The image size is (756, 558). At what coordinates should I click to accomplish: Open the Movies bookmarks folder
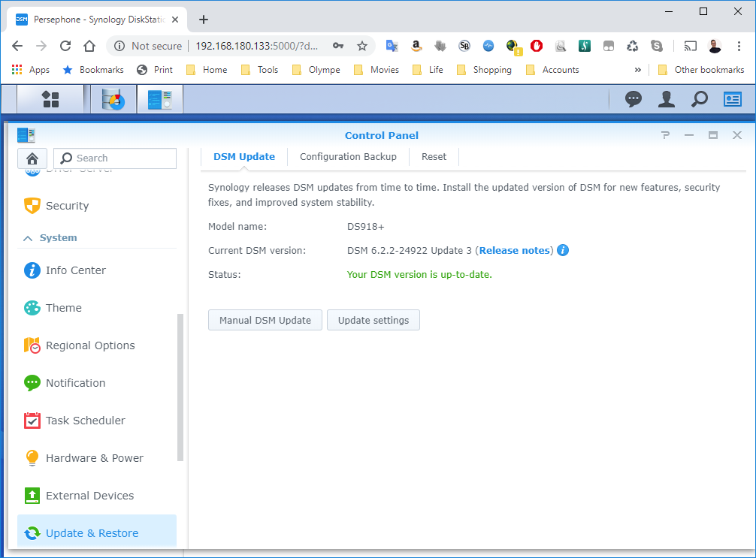[x=376, y=70]
